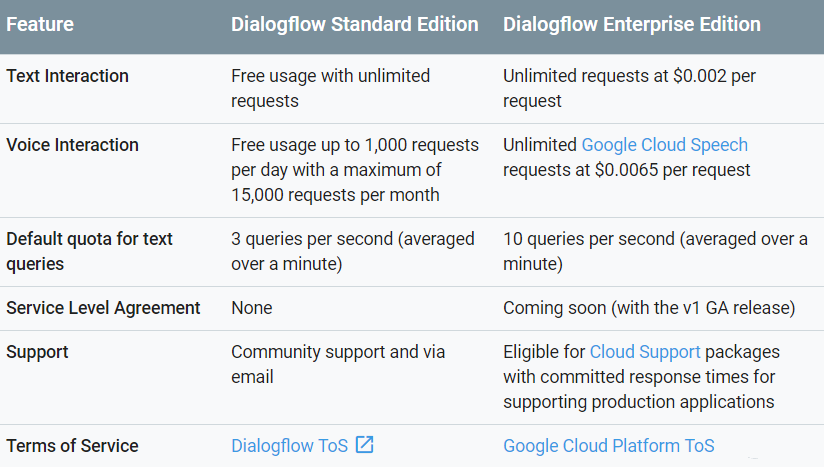Click the Voice Interaction row label
The height and width of the screenshot is (467, 824).
tap(72, 145)
